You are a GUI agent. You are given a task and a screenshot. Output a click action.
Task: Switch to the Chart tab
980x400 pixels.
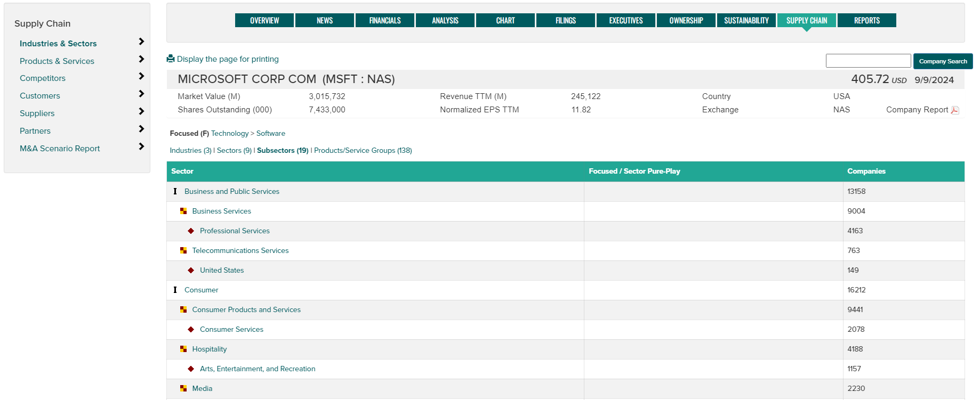click(x=505, y=20)
